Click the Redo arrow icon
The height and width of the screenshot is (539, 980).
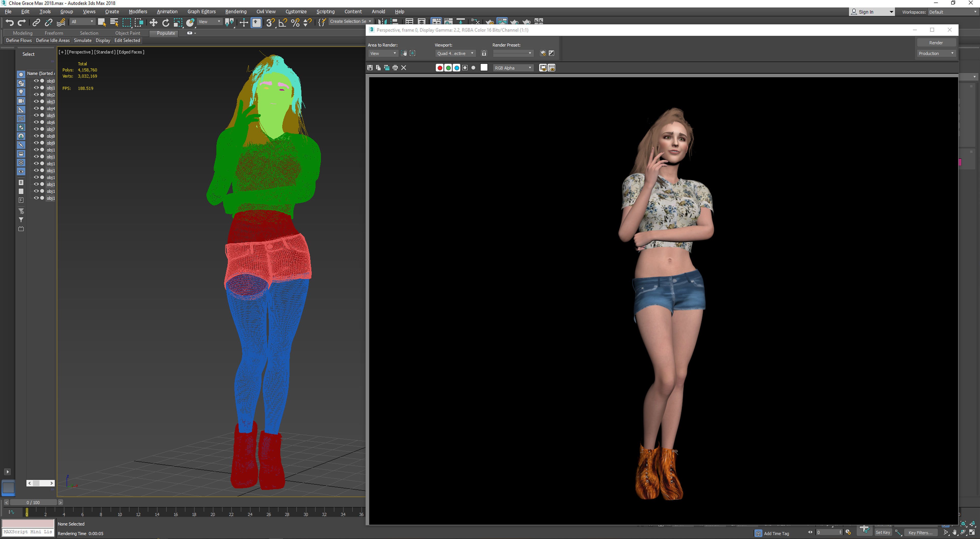(22, 22)
